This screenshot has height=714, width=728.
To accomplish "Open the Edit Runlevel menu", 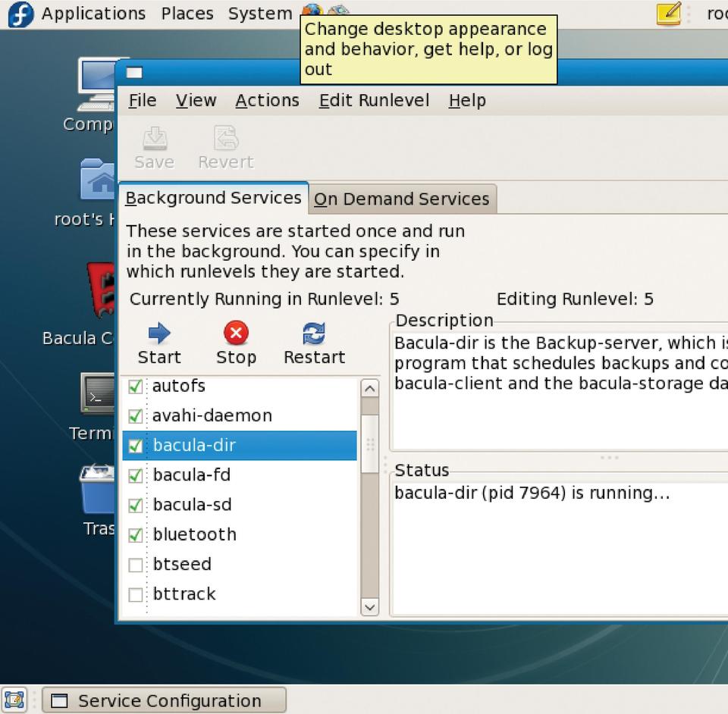I will point(374,101).
